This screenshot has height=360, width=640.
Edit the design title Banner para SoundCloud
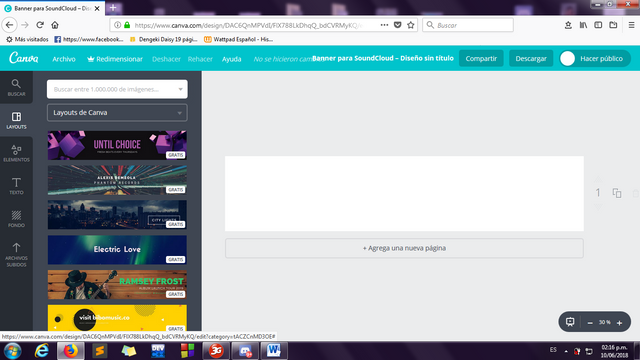[x=382, y=58]
